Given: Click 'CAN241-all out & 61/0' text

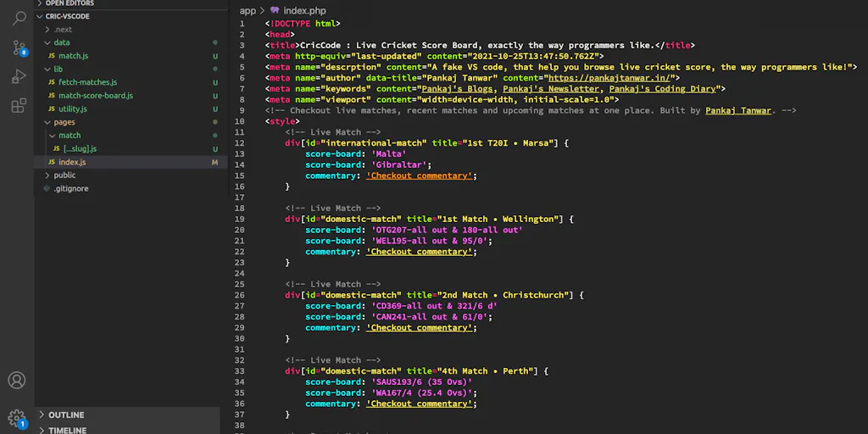Looking at the screenshot, I should [429, 317].
